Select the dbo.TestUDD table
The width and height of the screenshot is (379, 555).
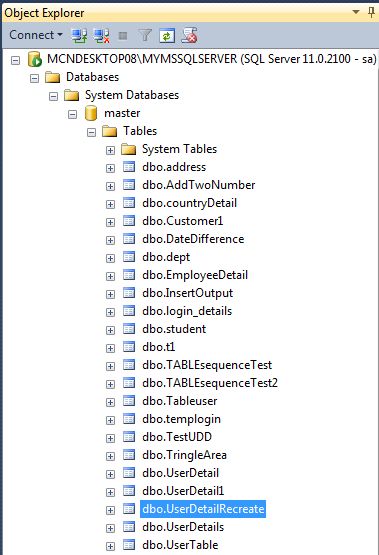coord(177,437)
